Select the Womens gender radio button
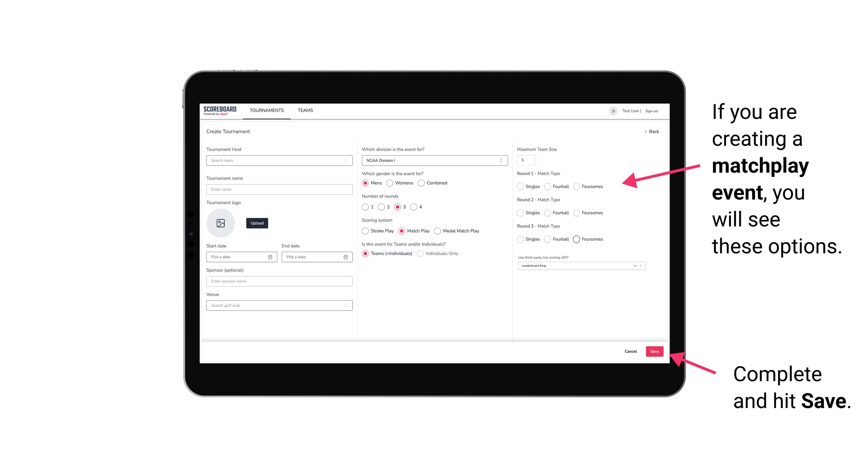This screenshot has height=467, width=868. pos(391,183)
